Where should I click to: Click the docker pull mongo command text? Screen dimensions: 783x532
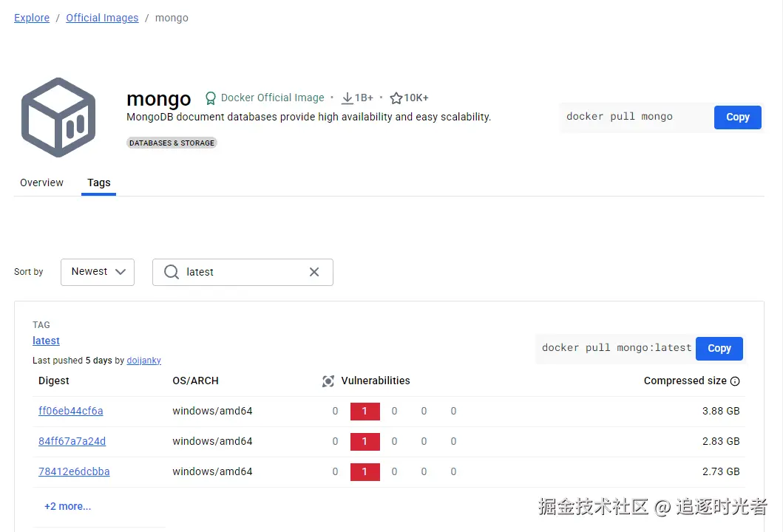pyautogui.click(x=619, y=117)
